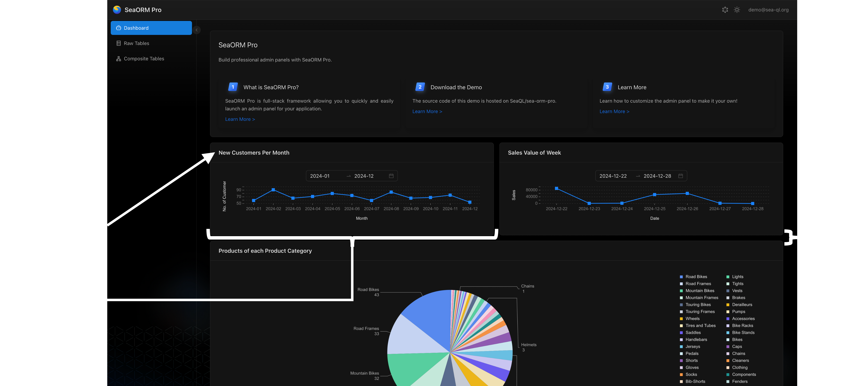Click the 2024-12 end month field
The image size is (868, 386).
pyautogui.click(x=364, y=176)
